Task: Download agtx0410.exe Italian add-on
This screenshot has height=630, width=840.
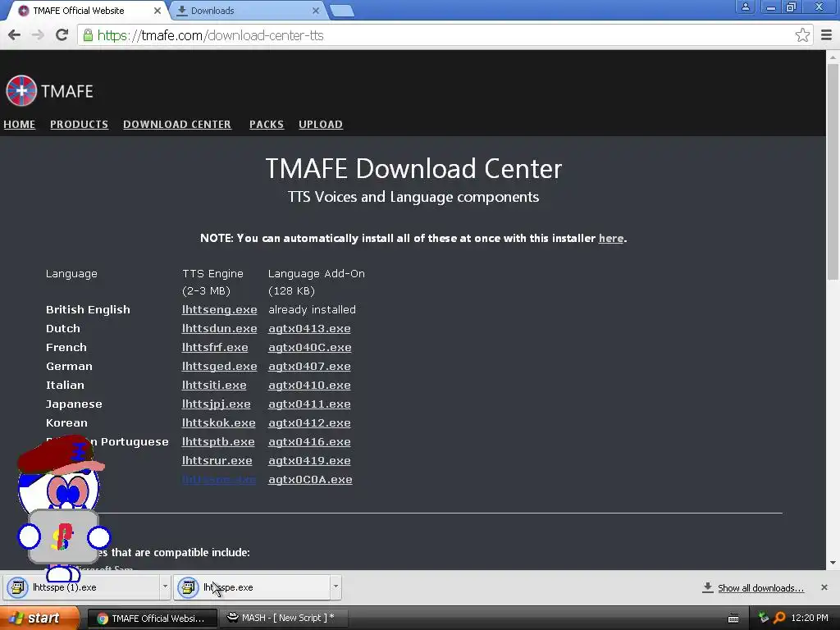Action: click(309, 386)
